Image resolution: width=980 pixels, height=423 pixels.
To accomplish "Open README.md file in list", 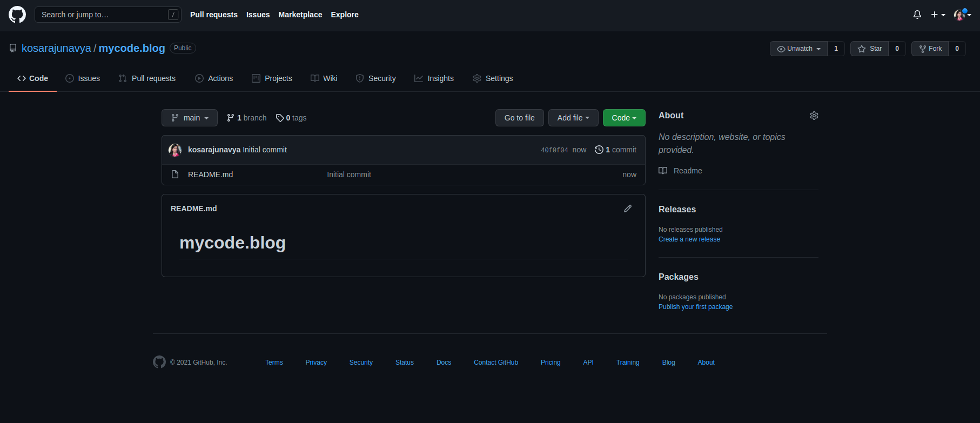I will pyautogui.click(x=211, y=174).
